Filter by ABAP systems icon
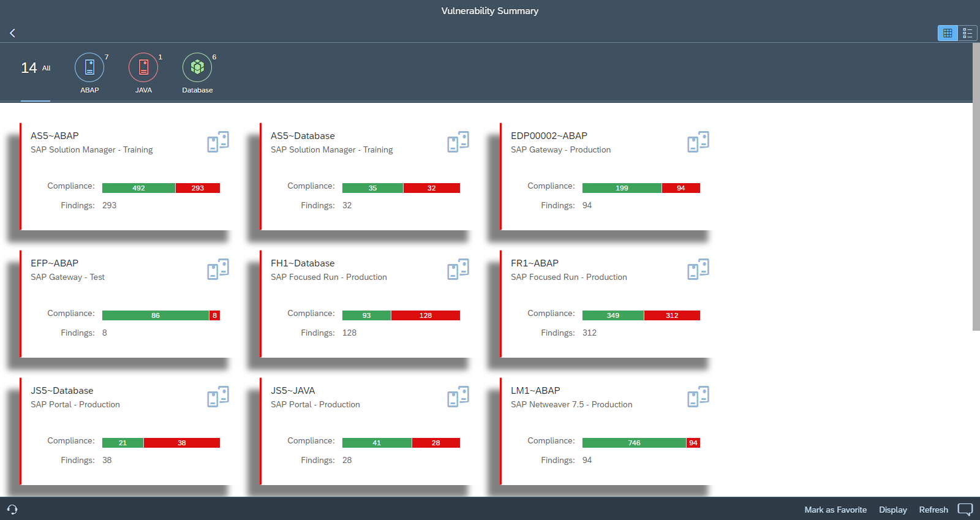The width and height of the screenshot is (980, 520). point(89,67)
